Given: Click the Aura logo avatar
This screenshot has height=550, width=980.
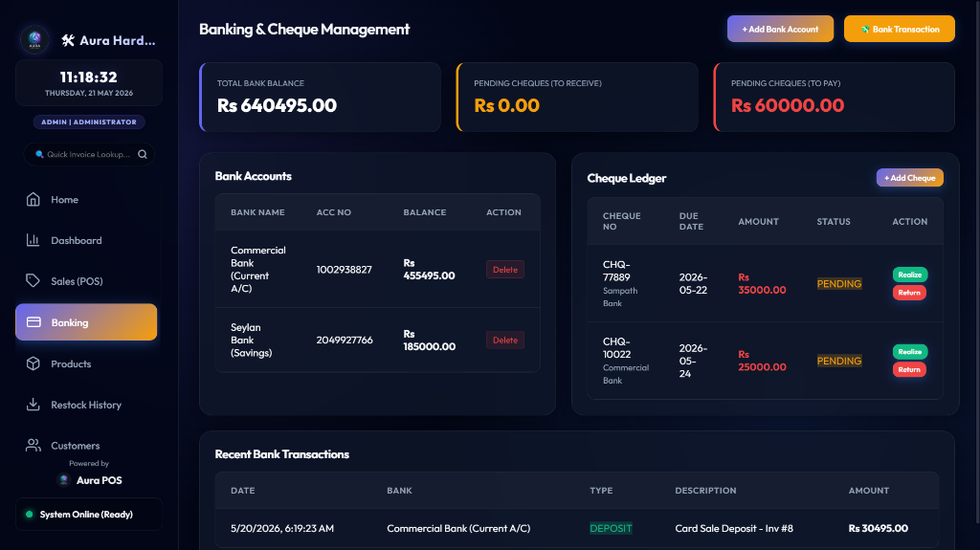Looking at the screenshot, I should tap(34, 40).
